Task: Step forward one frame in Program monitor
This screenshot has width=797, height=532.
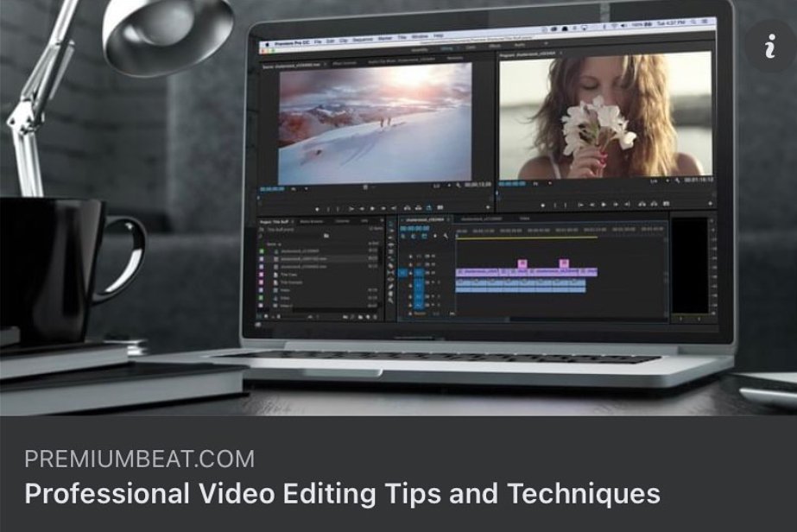Action: point(615,204)
